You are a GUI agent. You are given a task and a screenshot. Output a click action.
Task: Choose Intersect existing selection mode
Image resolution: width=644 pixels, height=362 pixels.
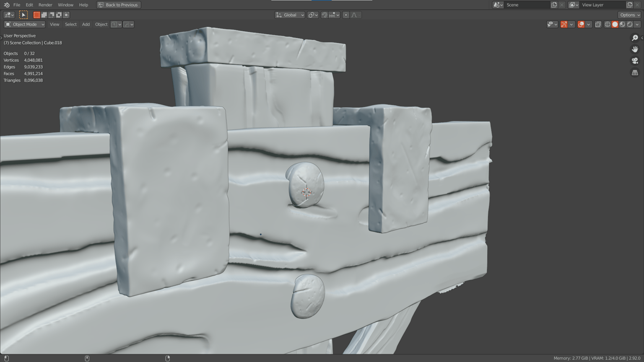(x=66, y=15)
